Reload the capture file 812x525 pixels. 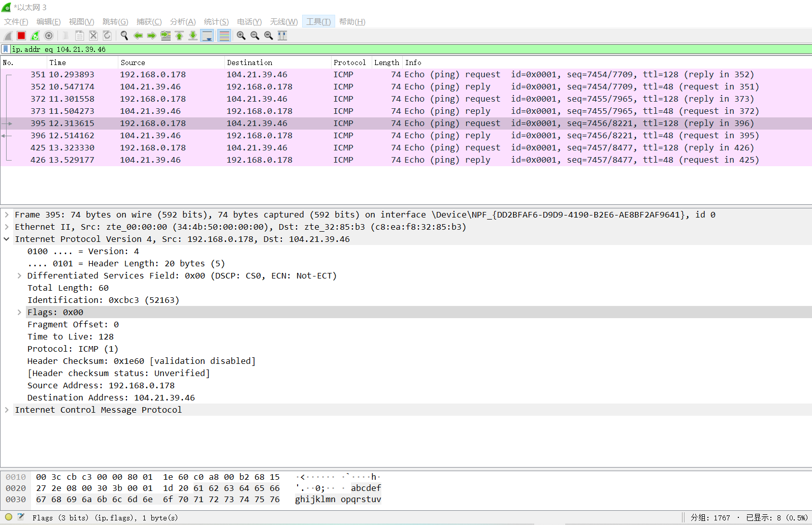[107, 36]
